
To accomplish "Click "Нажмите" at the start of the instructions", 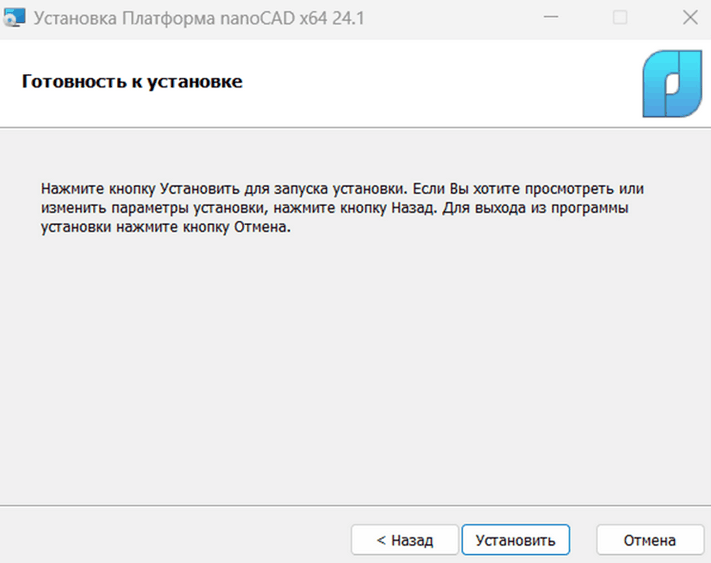I will 69,189.
